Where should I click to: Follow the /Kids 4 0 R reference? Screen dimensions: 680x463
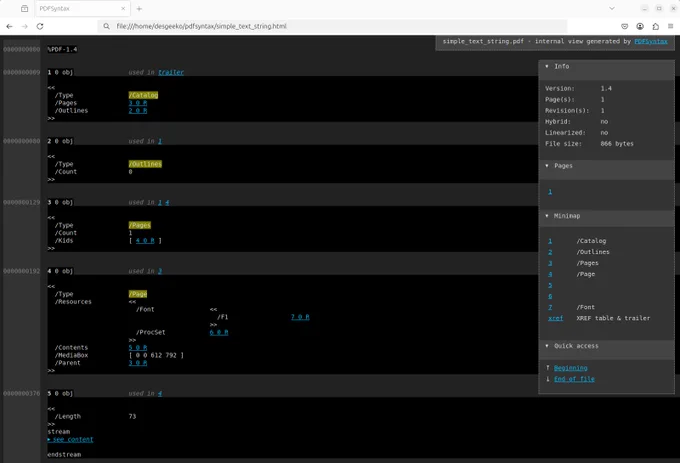[145, 241]
